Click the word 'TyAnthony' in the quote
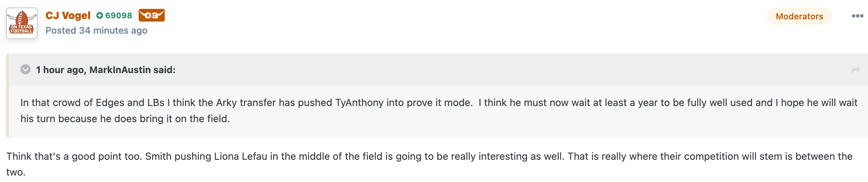 [x=360, y=103]
